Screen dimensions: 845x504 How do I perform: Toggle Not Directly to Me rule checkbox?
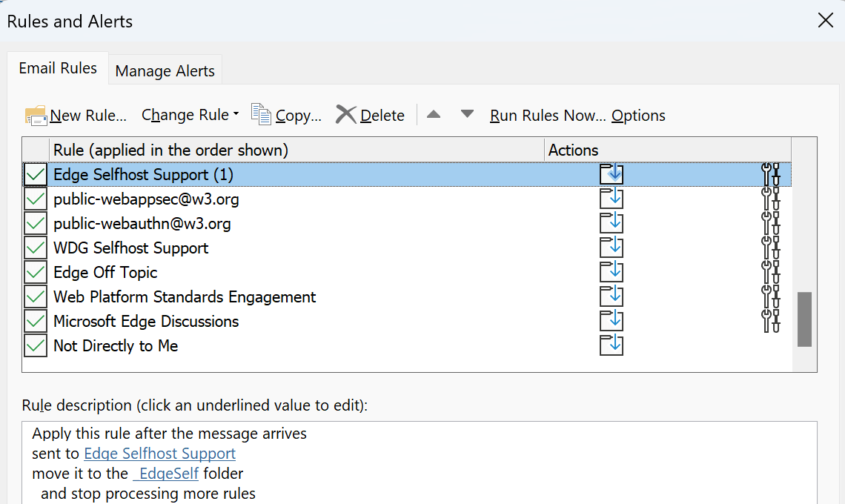[x=36, y=345]
